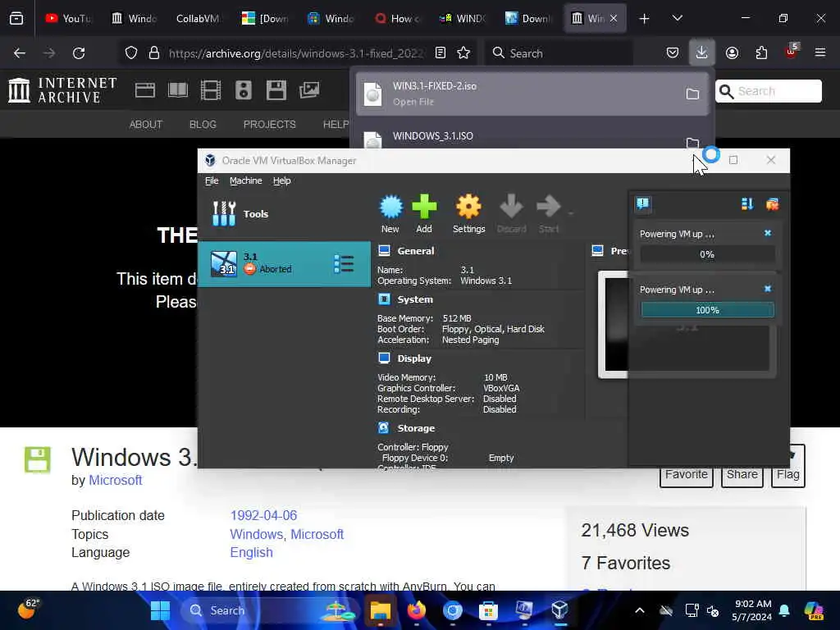Open Internet Archive Images icon
840x630 pixels.
[309, 90]
